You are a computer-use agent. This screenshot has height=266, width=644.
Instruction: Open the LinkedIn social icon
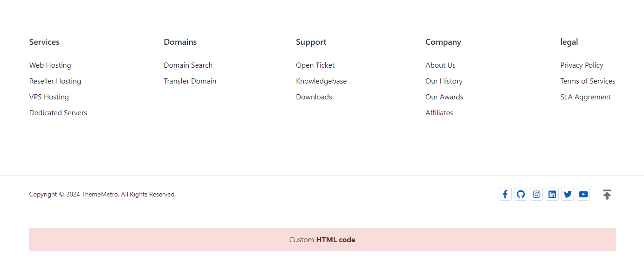(552, 194)
